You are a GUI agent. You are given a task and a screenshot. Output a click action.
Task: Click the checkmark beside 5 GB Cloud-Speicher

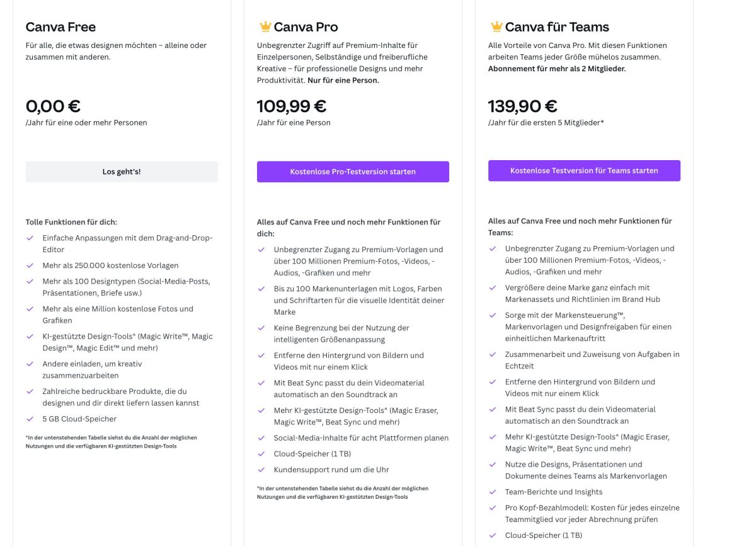[30, 419]
